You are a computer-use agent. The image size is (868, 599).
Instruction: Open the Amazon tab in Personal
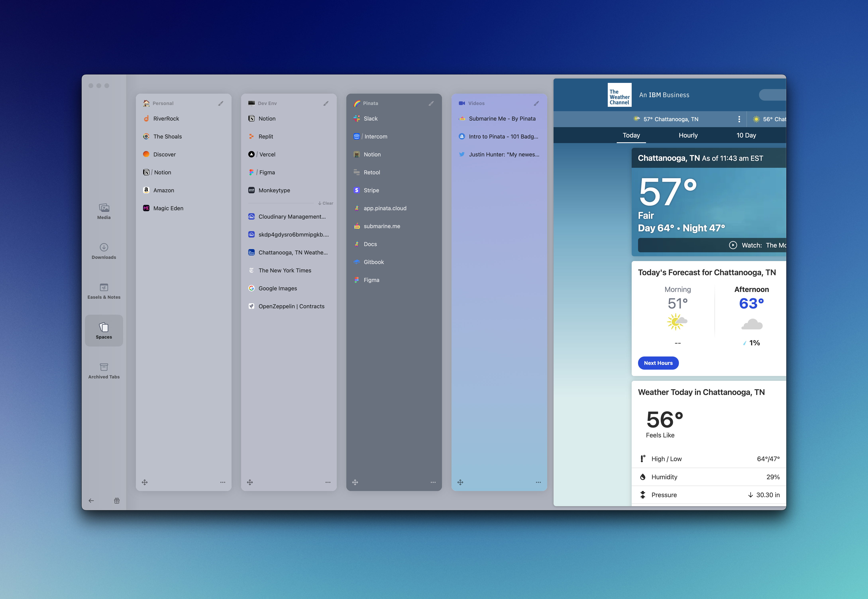184,190
